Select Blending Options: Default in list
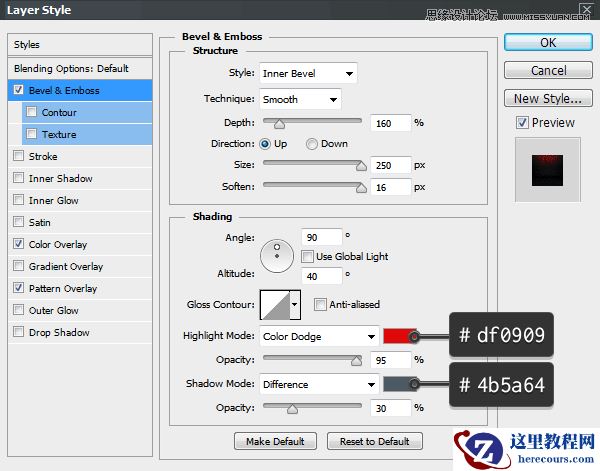Screen dimensions: 600x471 [x=71, y=68]
